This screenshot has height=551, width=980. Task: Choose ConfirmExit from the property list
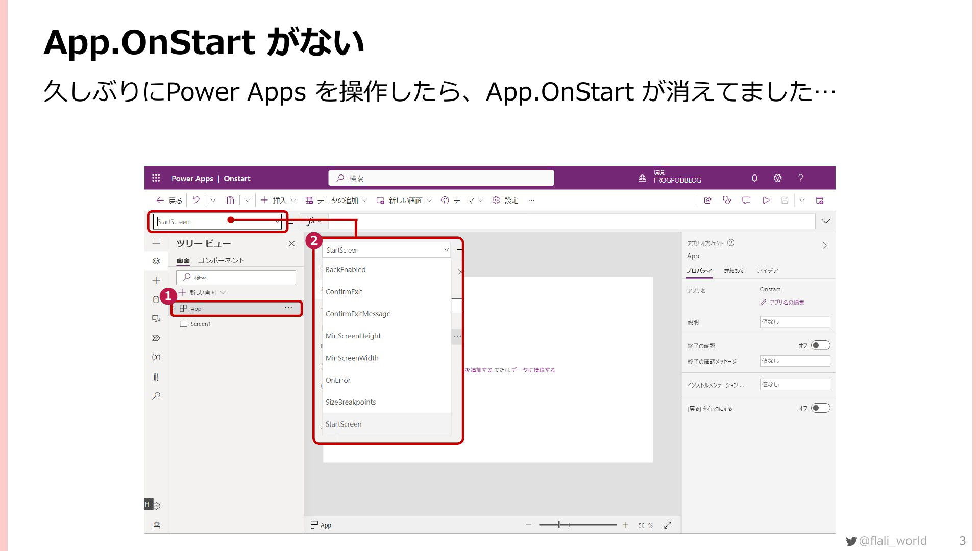[387, 292]
